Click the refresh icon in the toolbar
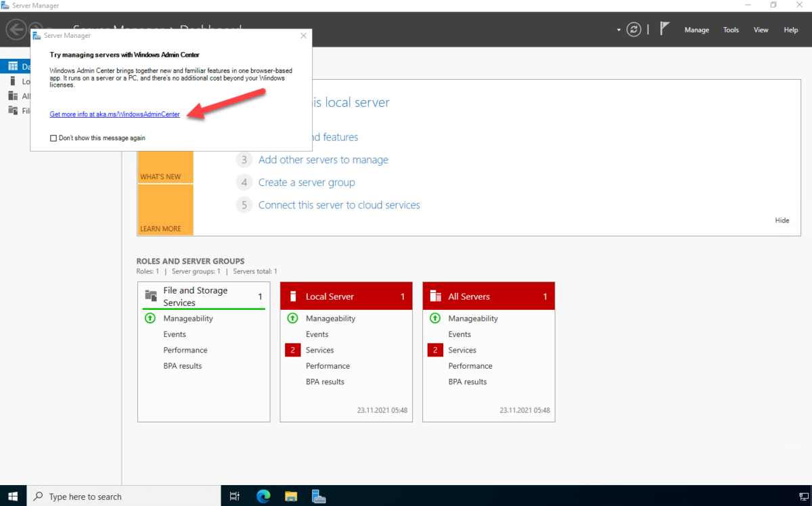Viewport: 812px width, 506px height. (633, 30)
